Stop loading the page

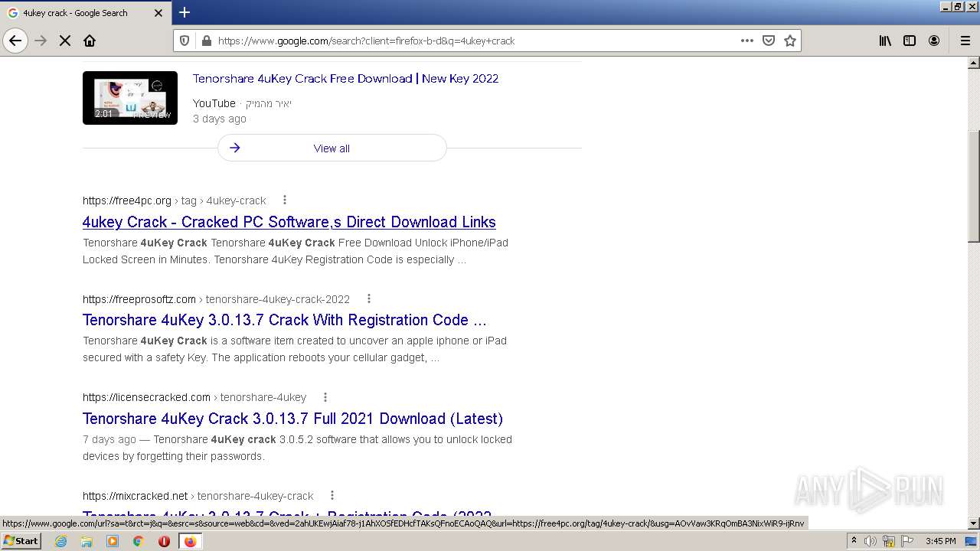tap(65, 41)
